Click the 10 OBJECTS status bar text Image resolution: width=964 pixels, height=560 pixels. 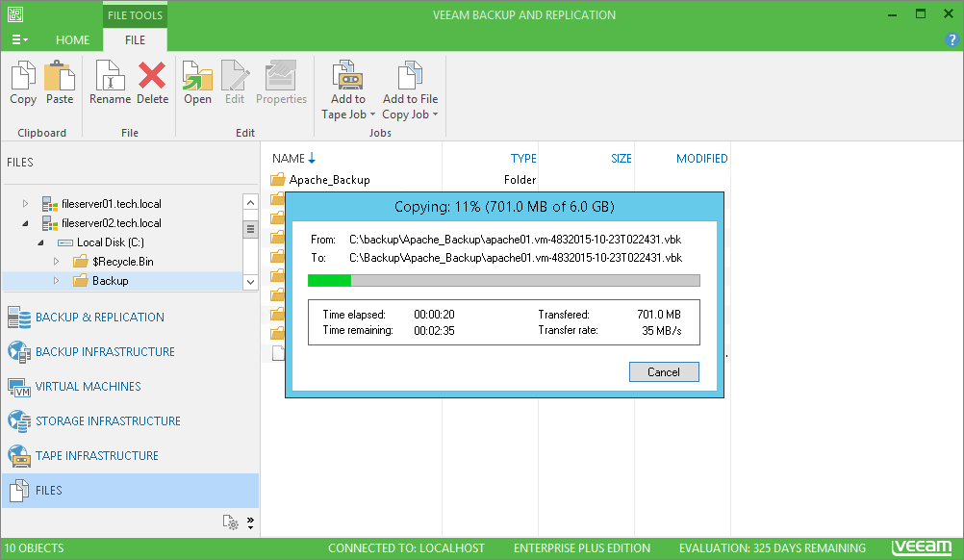point(34,548)
